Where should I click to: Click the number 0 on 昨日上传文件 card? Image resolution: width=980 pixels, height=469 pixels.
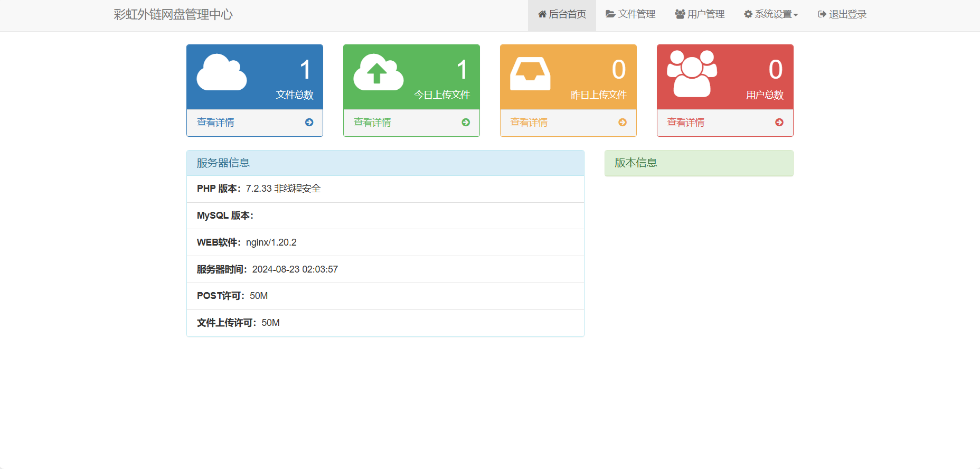(x=619, y=70)
